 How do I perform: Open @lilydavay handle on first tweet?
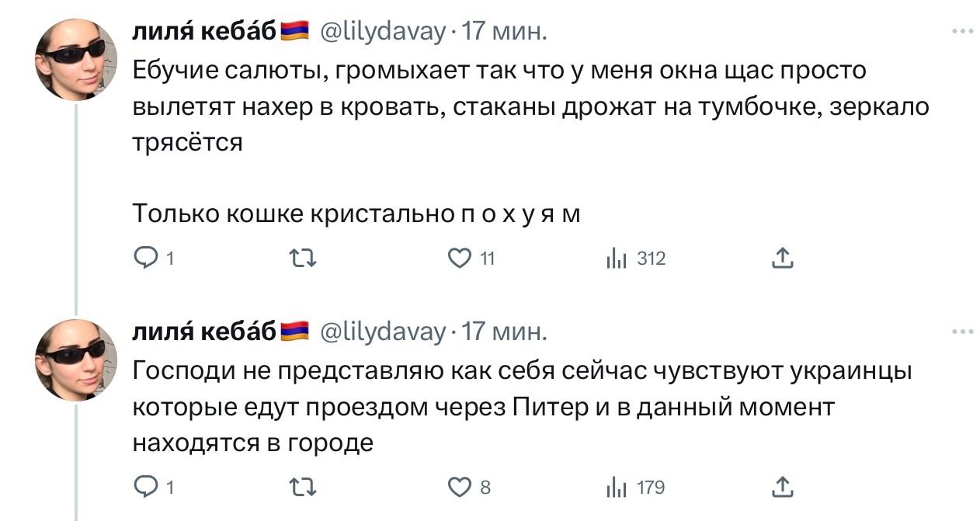click(384, 31)
